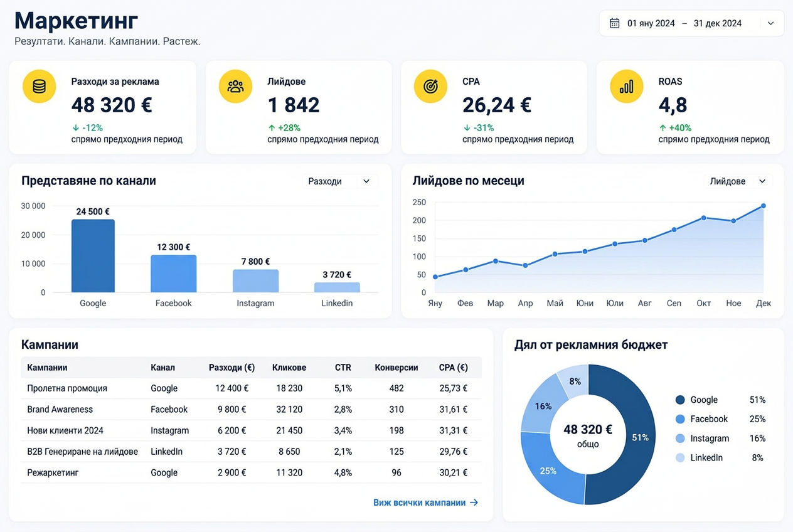Click the bar chart icon on ROAS card
Screen dimensions: 793x532
click(626, 87)
